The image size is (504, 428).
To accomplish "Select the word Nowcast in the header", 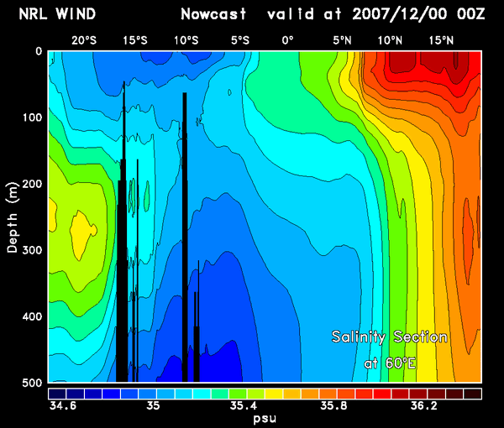I will coord(213,14).
